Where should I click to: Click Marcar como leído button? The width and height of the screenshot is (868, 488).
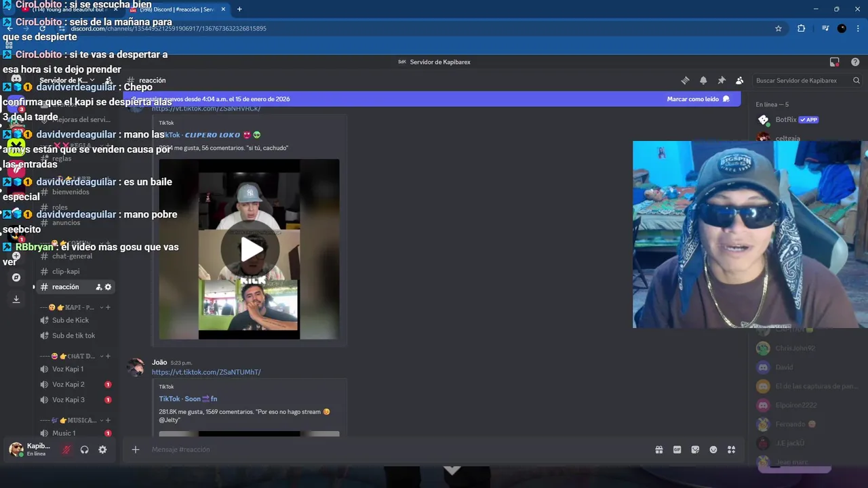(698, 99)
